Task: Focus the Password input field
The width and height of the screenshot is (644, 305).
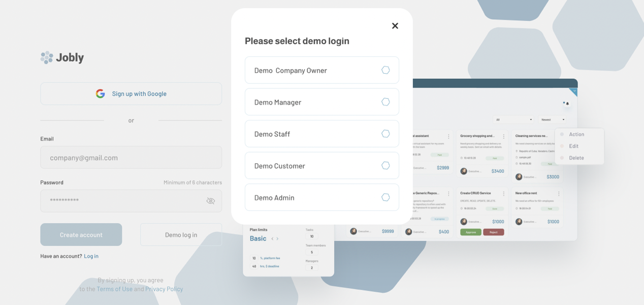Action: pyautogui.click(x=131, y=201)
